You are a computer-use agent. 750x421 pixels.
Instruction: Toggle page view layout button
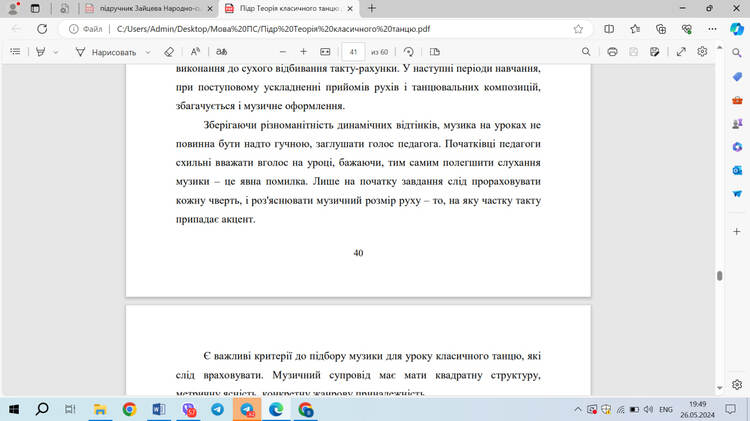(x=434, y=52)
